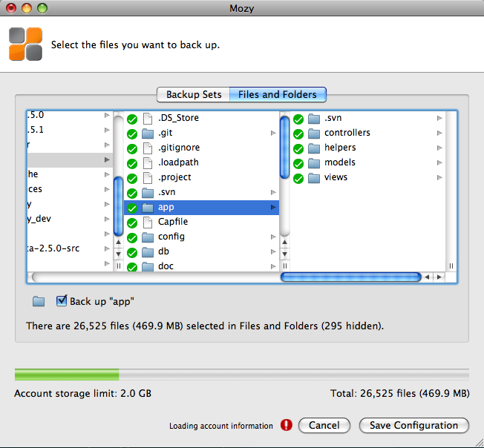Screen dimensions: 484x448
Task: Click the .gitignore file icon
Action: tap(148, 148)
